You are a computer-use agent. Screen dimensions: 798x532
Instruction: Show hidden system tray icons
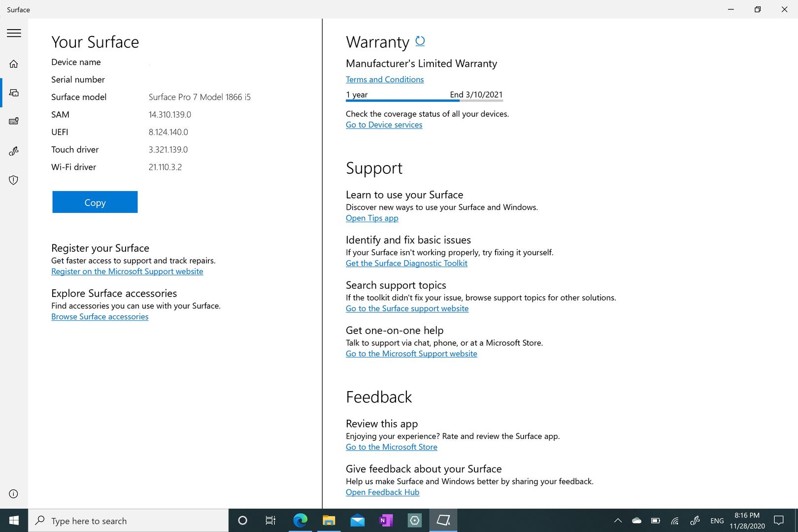click(618, 520)
